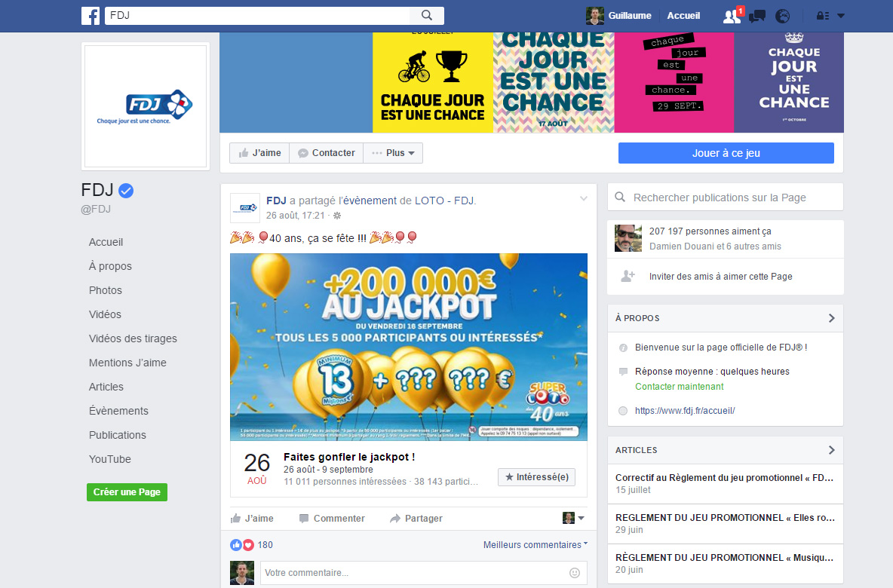Open Vidéos des tirages sidebar item
The image size is (893, 588).
(133, 338)
